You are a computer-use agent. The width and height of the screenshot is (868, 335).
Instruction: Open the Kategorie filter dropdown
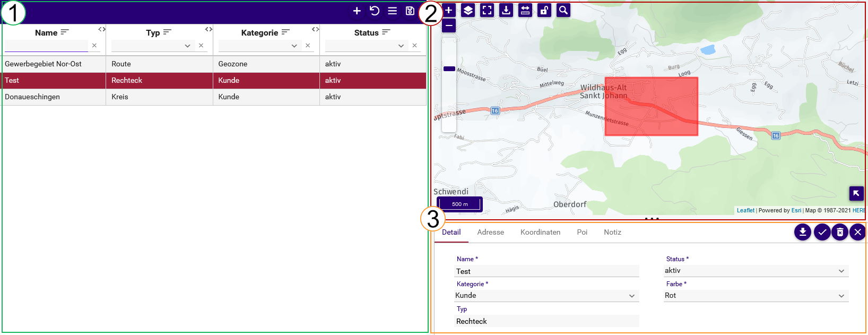[x=294, y=46]
